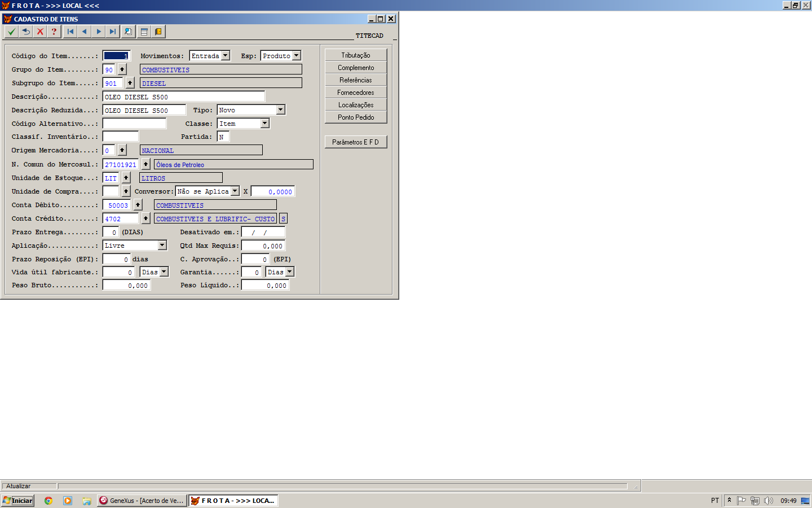
Task: Open lookup arrow next to Subgrupo do Item
Action: pyautogui.click(x=130, y=83)
